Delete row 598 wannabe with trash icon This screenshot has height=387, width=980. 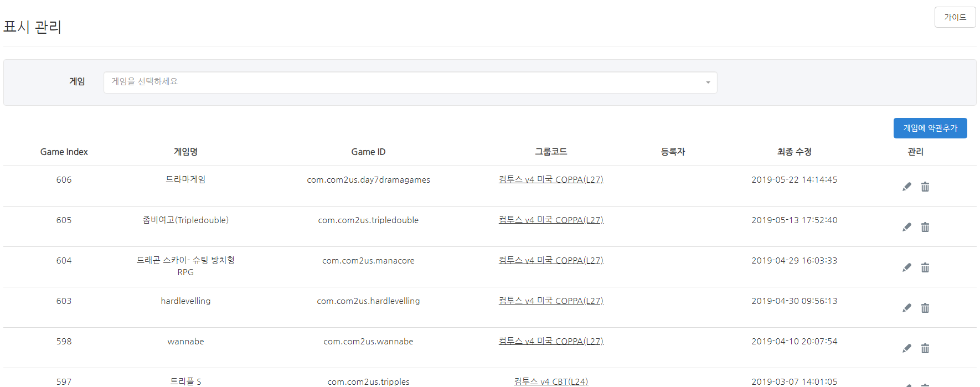(x=925, y=348)
